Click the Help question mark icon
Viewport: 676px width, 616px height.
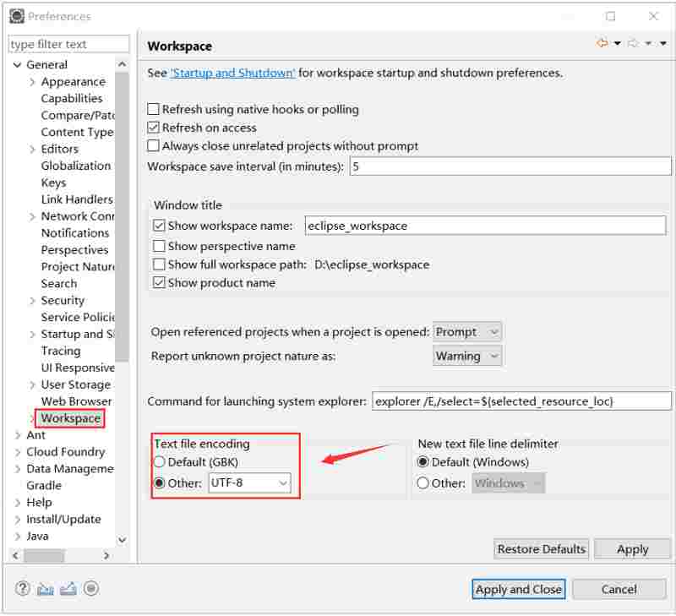pyautogui.click(x=23, y=588)
